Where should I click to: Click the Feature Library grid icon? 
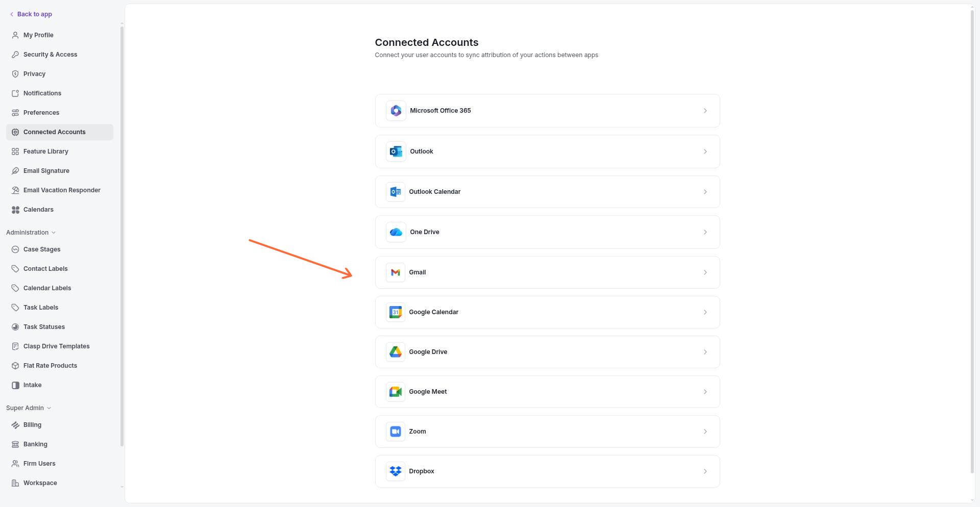(15, 151)
